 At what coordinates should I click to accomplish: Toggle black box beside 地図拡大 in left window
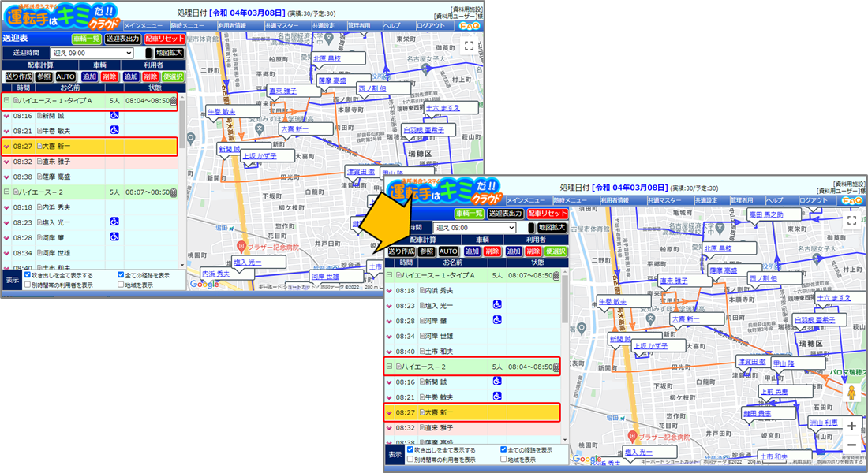pyautogui.click(x=148, y=53)
